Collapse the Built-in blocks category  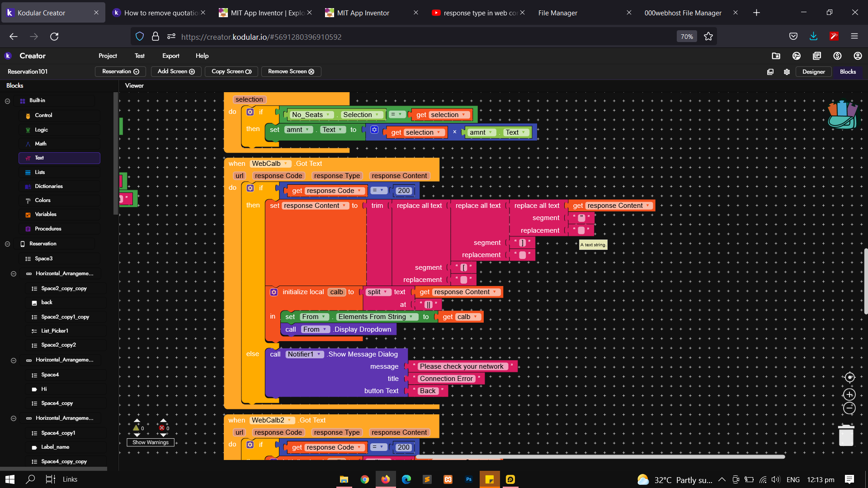click(x=7, y=101)
